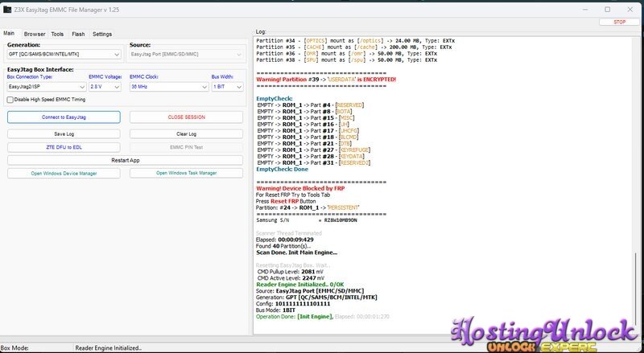
Task: Go to the Flash tab
Action: tap(78, 34)
